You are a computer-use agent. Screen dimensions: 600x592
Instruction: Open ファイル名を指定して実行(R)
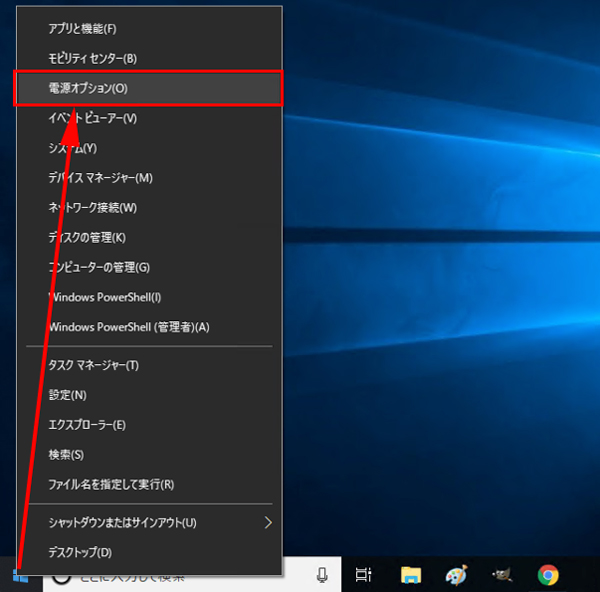coord(149,484)
